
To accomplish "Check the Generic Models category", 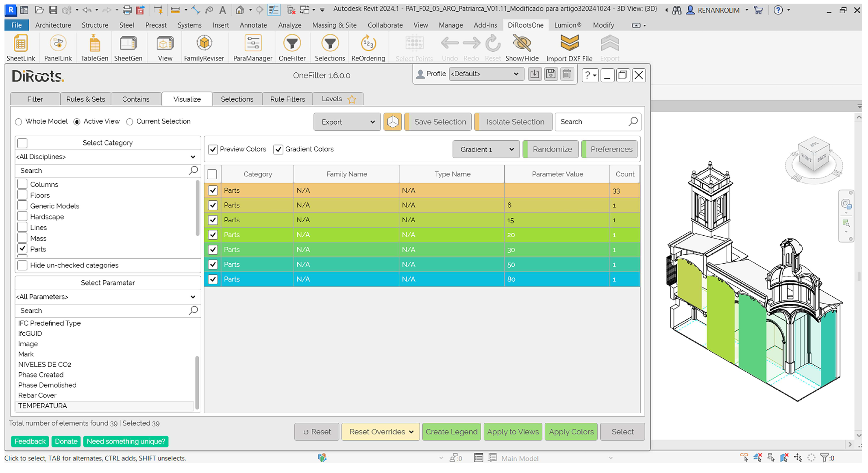I will click(x=23, y=206).
